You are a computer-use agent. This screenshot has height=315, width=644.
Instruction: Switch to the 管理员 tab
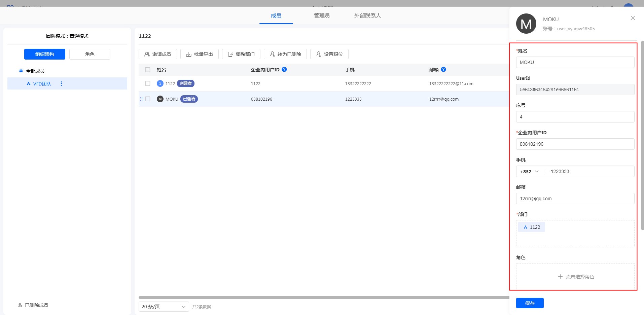coord(322,16)
